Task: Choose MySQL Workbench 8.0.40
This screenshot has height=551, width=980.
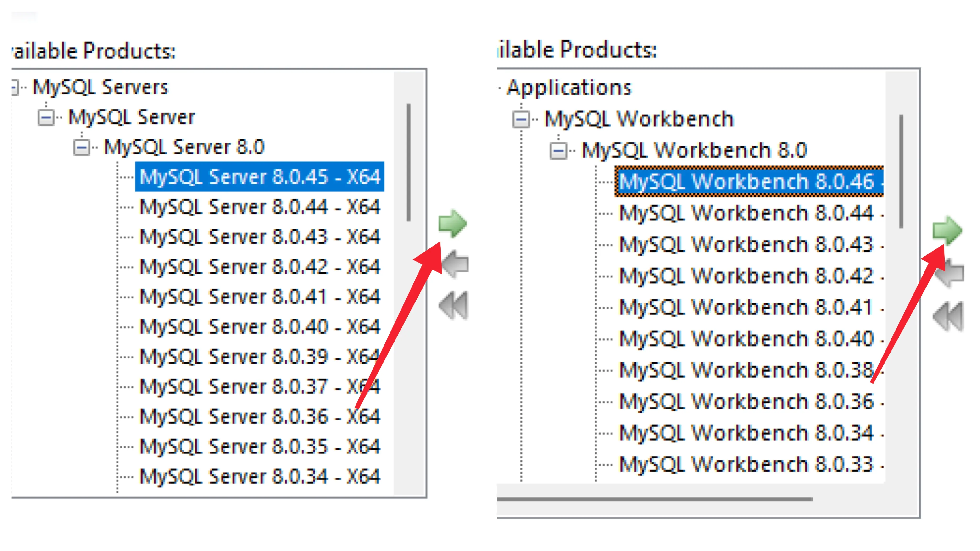Action: [x=751, y=339]
